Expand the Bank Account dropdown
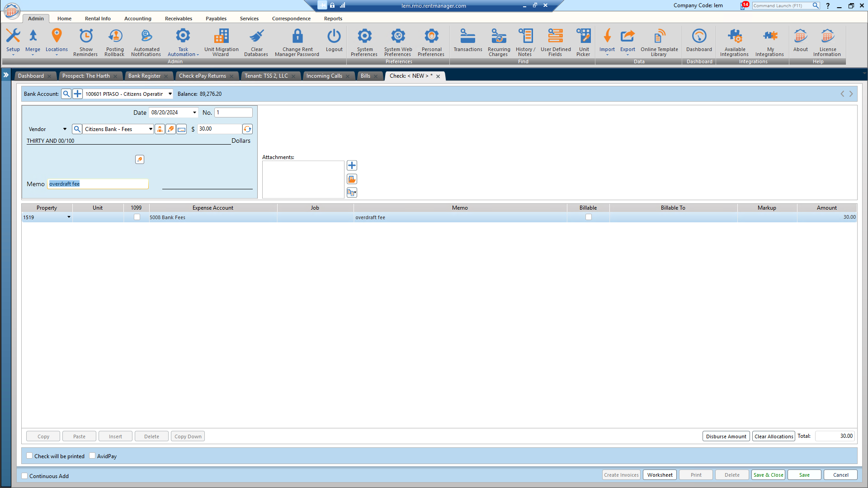868x488 pixels. point(170,94)
